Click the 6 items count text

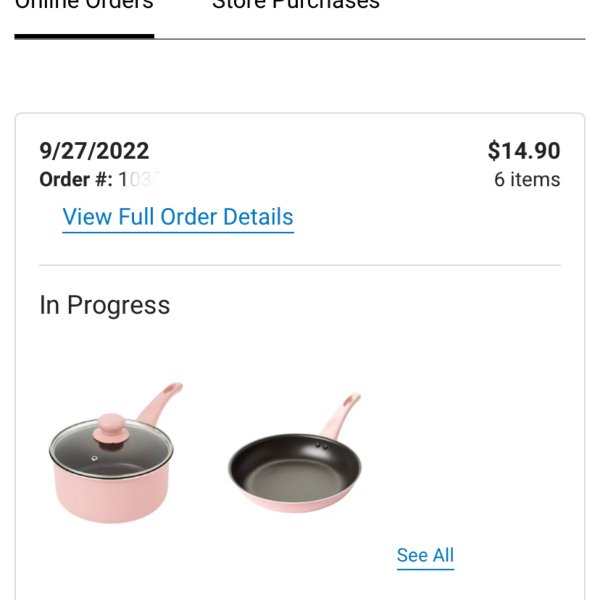(527, 179)
